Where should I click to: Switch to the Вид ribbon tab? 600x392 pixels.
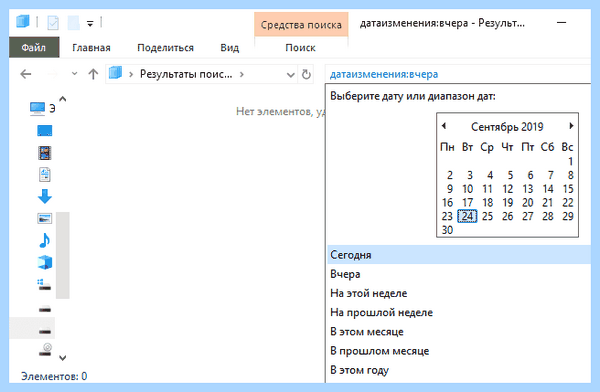click(230, 48)
